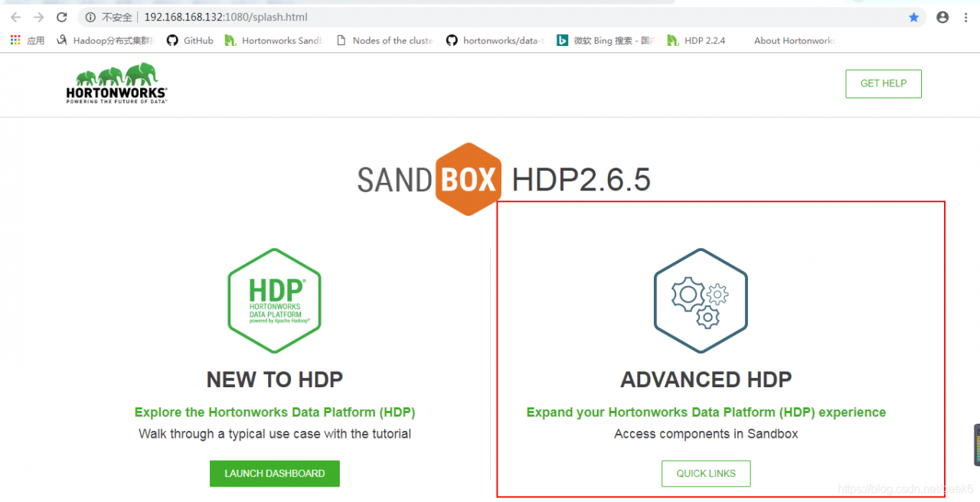The height and width of the screenshot is (502, 980).
Task: Open the apps grid bookmark shortcut
Action: (28, 41)
